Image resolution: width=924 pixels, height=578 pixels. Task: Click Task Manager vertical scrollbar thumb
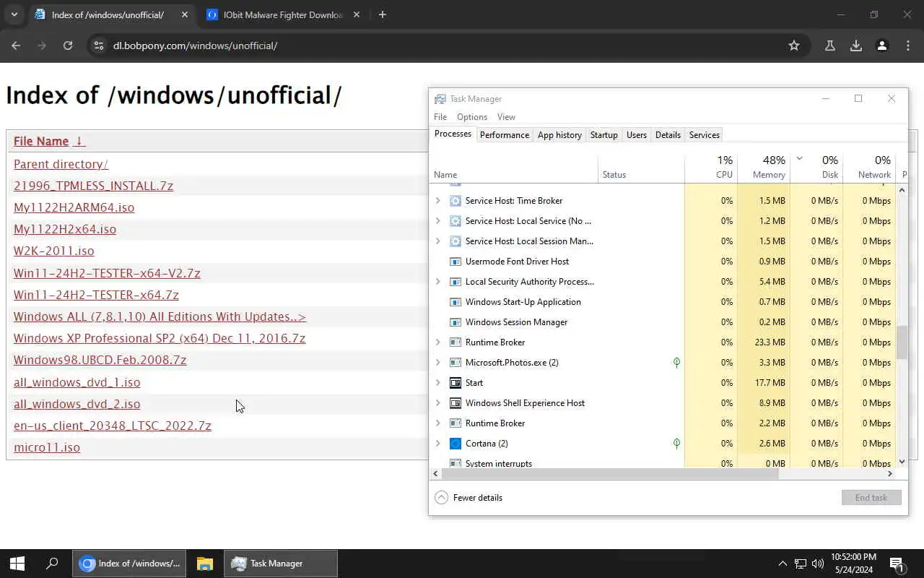tap(902, 342)
